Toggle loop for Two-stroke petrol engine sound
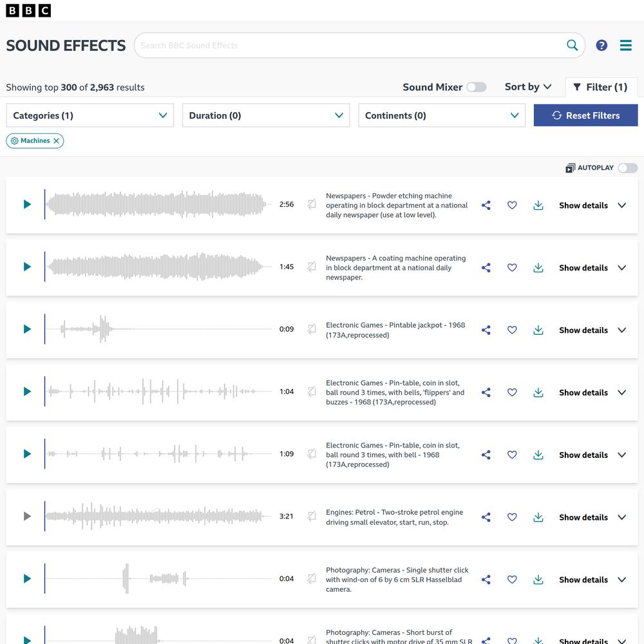The image size is (644, 644). pyautogui.click(x=312, y=516)
